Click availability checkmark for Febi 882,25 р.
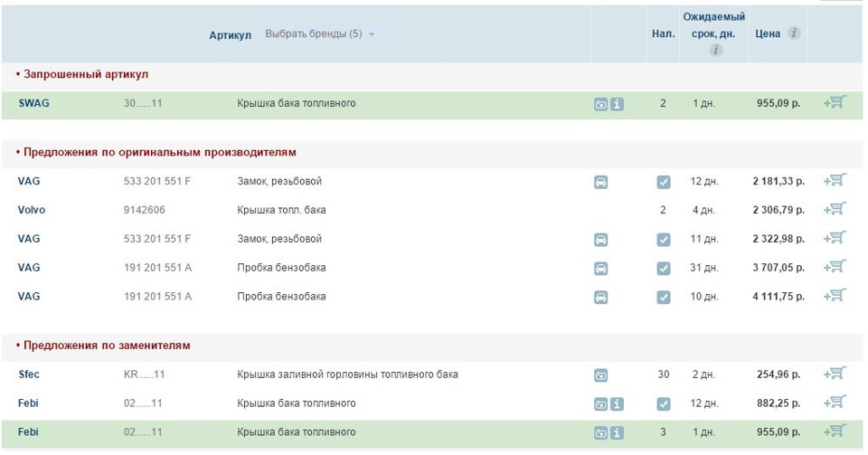Image resolution: width=868 pixels, height=455 pixels. (664, 403)
